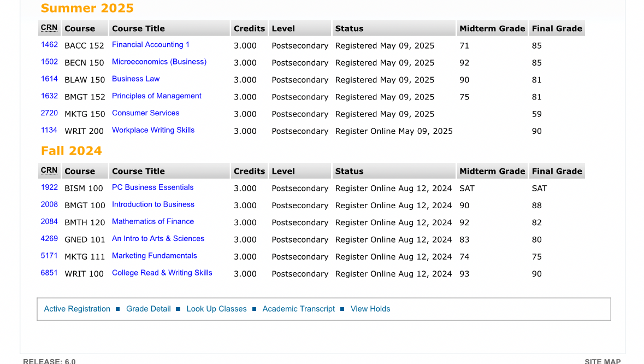Open Microeconomics (Business) course title
This screenshot has width=644, height=364.
click(x=159, y=62)
